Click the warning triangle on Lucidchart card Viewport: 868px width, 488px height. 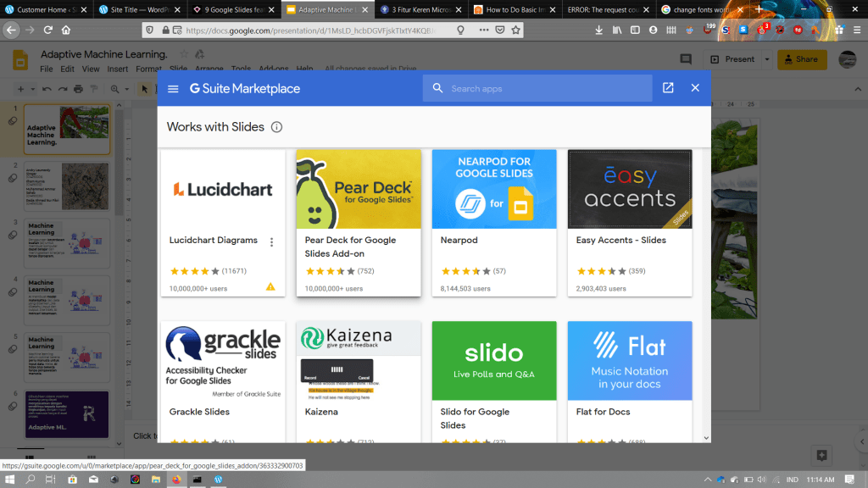270,287
